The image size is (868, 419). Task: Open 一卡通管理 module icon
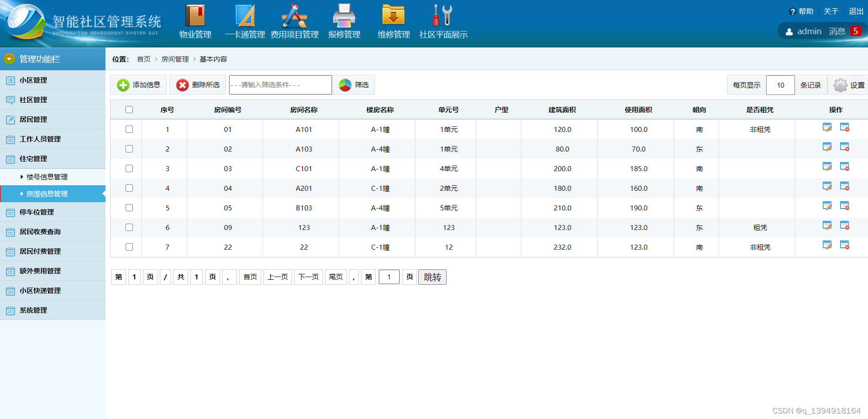(245, 16)
